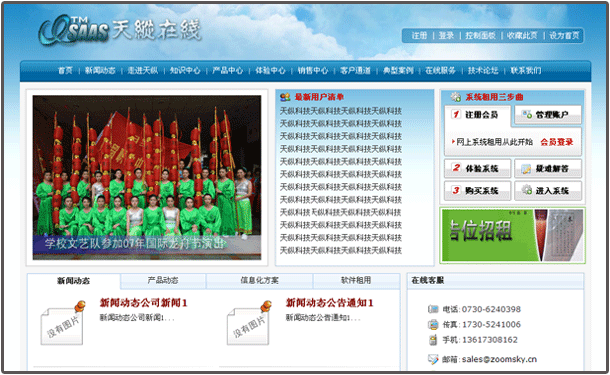Open 知识中心 navigation item
610x375 pixels.
click(185, 70)
